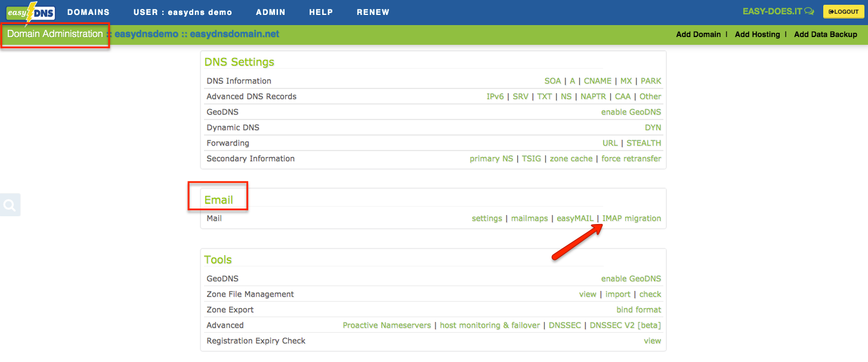
Task: Open Proactive Nameservers link
Action: [387, 326]
